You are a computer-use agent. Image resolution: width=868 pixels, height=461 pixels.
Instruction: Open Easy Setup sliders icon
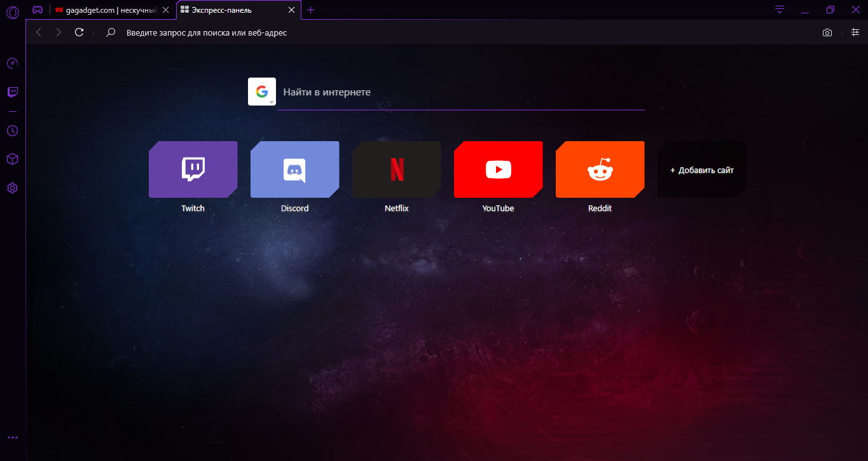pos(855,32)
